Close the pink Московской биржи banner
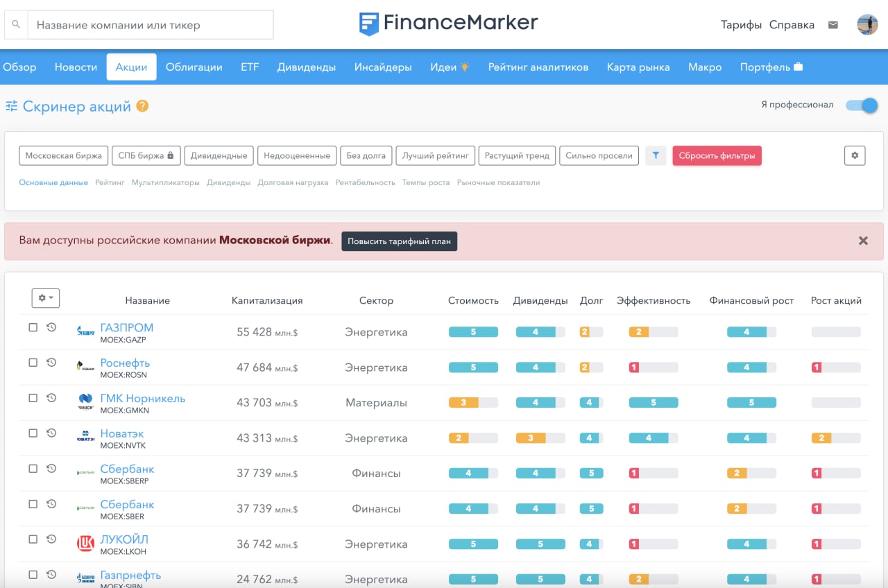The height and width of the screenshot is (588, 888). (863, 241)
